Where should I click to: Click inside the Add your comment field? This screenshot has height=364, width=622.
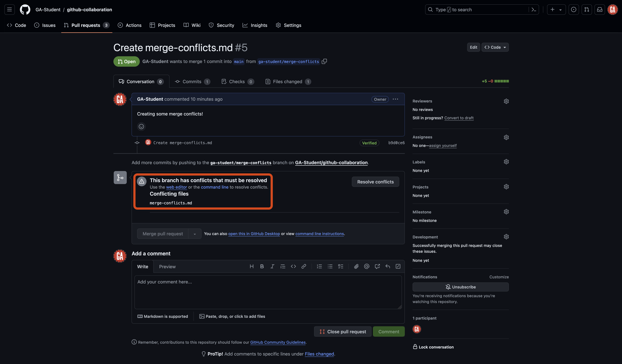[268, 292]
